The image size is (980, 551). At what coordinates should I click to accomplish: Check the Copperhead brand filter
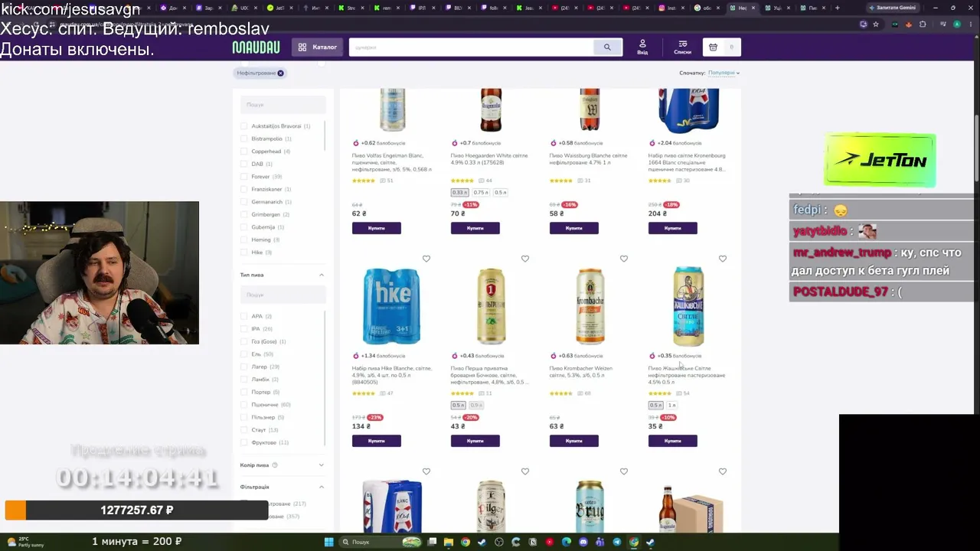point(244,152)
